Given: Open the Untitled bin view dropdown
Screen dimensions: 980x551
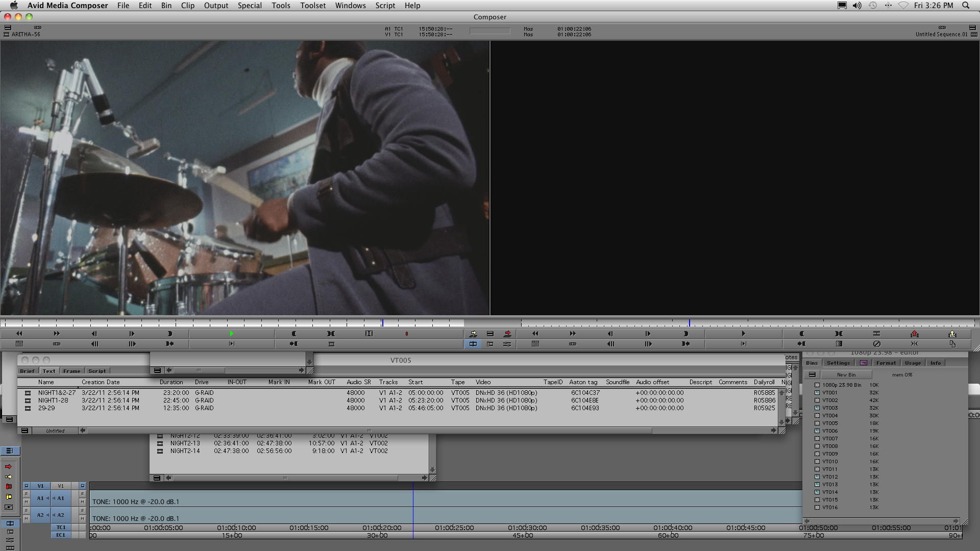Looking at the screenshot, I should pyautogui.click(x=55, y=431).
